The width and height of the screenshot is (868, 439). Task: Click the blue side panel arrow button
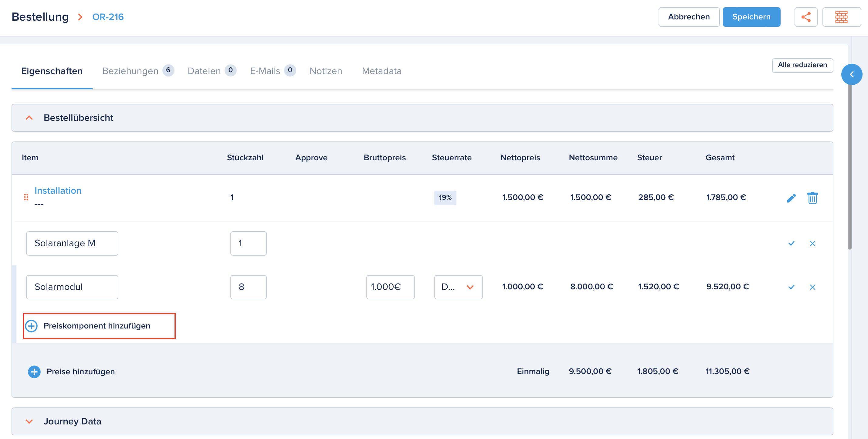coord(852,74)
